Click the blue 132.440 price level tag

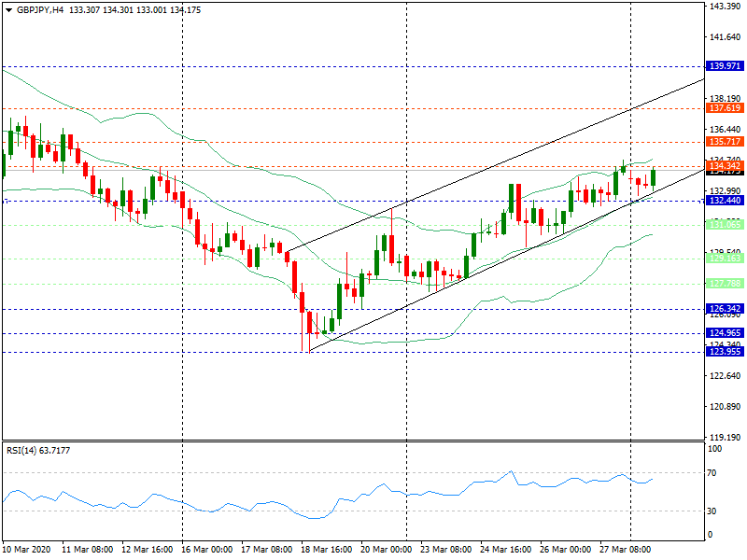(x=725, y=201)
